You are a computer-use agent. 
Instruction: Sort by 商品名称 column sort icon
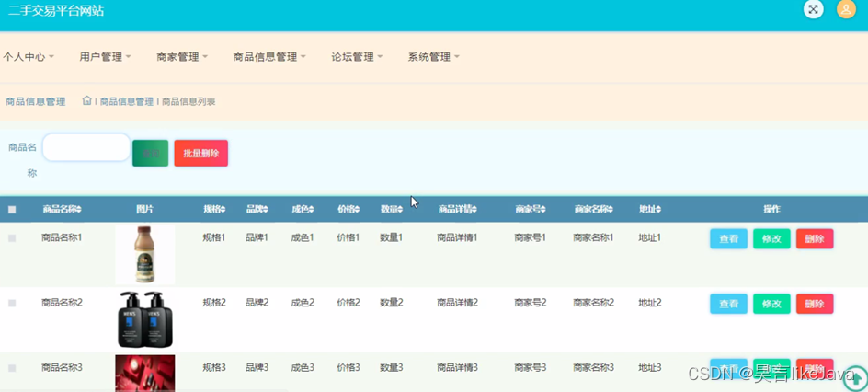pyautogui.click(x=79, y=209)
